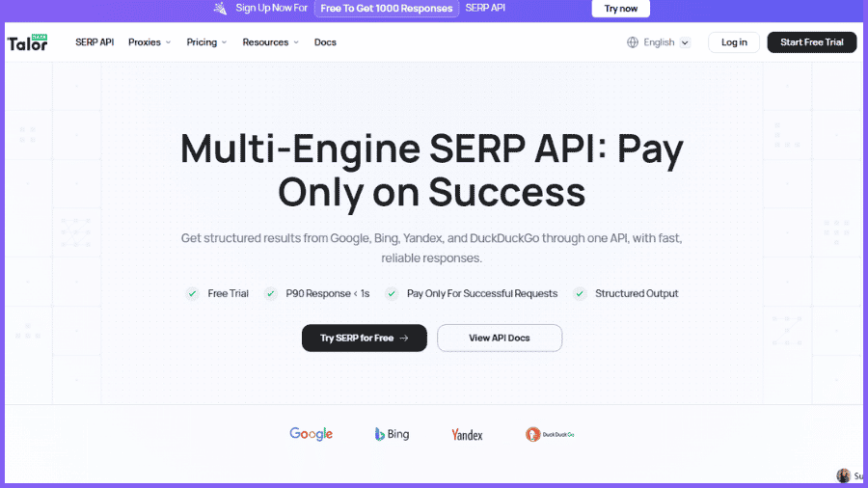Click the P90 Response < 1s label
868x488 pixels.
[x=328, y=294]
